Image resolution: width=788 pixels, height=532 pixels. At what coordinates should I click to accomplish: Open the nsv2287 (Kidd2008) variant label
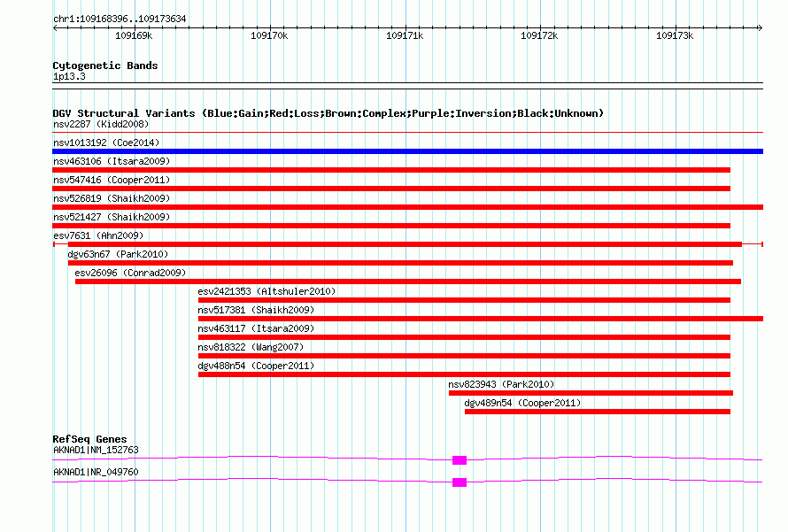(100, 125)
